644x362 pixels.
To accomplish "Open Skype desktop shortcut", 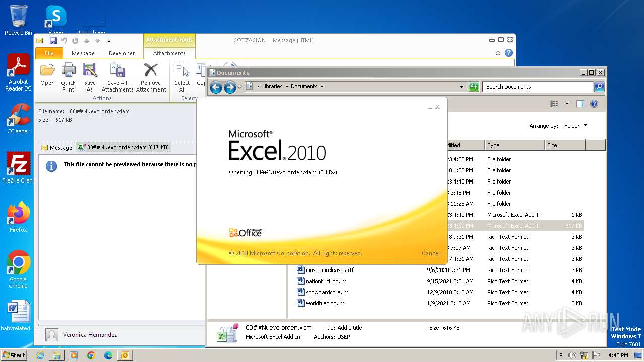I will (55, 20).
